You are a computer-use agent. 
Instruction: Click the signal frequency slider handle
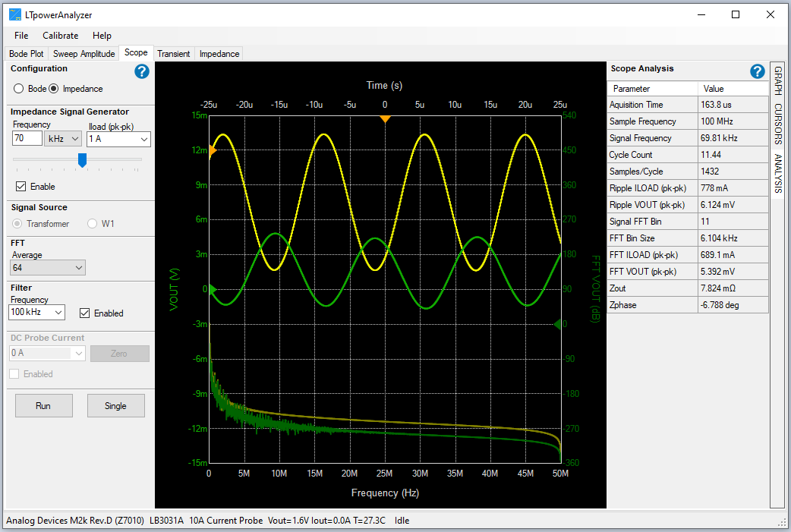pos(83,159)
